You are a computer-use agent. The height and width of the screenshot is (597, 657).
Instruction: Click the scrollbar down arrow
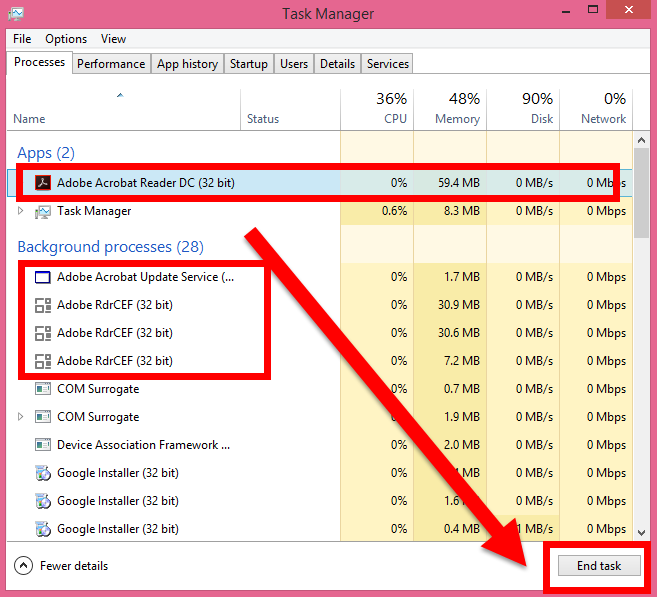pos(641,532)
